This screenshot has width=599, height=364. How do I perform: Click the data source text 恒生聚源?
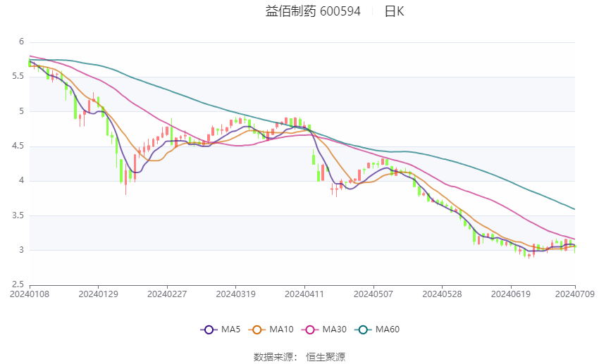pos(326,357)
